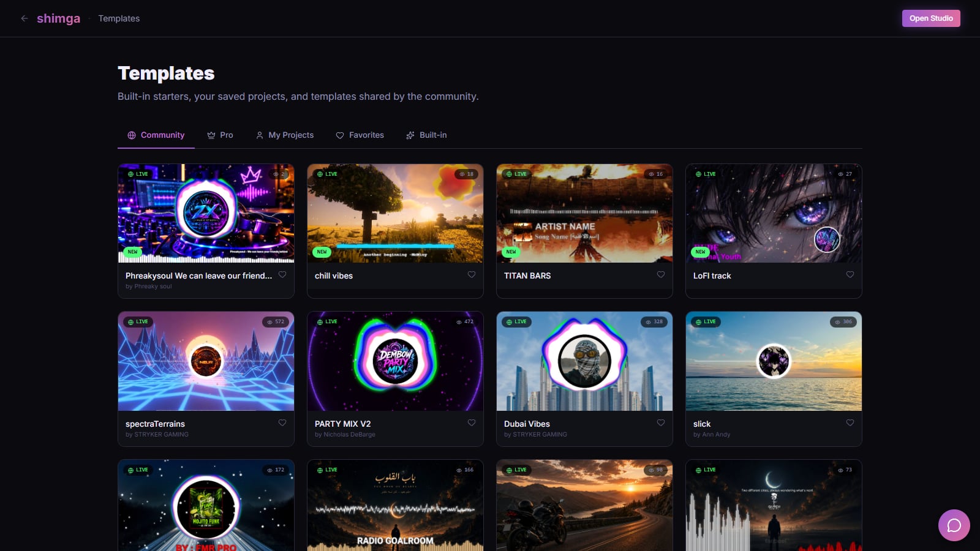This screenshot has width=980, height=551.
Task: Click the 'by Nicholas DeBarge' author text
Action: pos(345,434)
